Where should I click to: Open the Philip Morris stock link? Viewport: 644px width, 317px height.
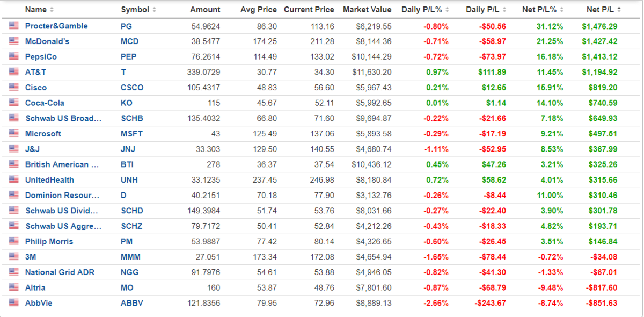point(49,241)
